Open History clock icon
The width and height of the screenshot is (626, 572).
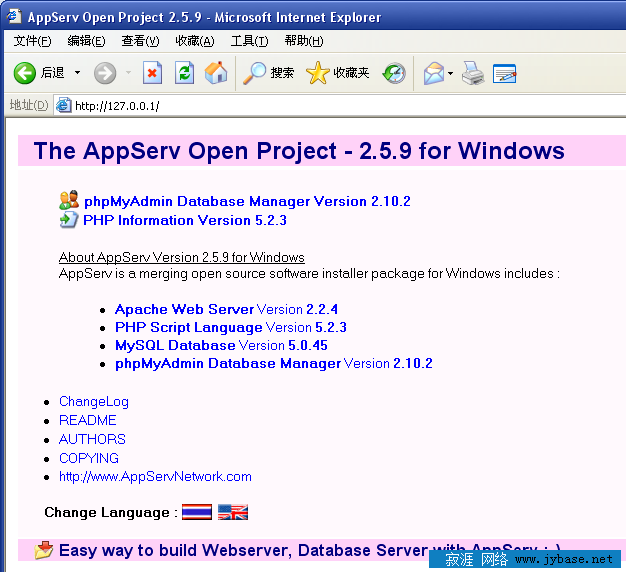coord(394,73)
